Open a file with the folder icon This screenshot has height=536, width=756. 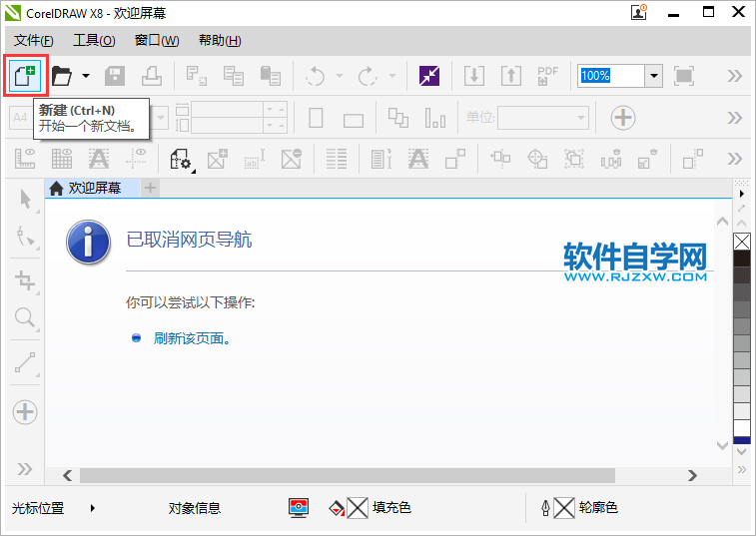tap(62, 76)
